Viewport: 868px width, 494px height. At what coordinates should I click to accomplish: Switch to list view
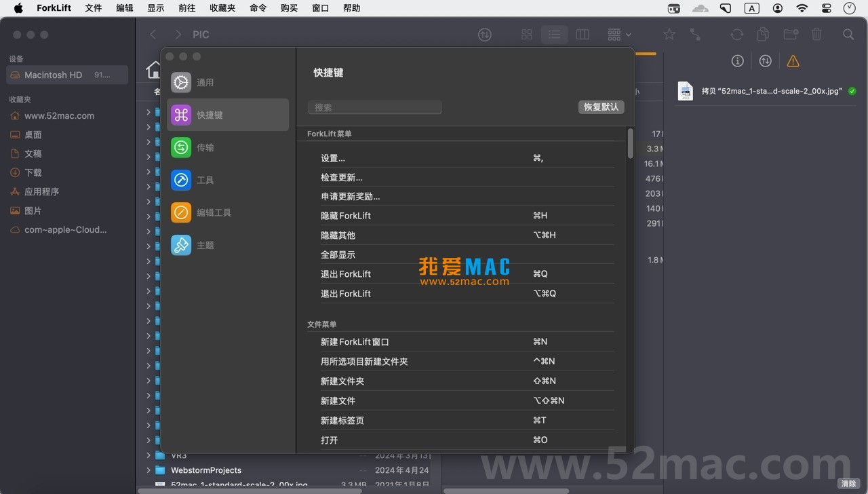(555, 35)
